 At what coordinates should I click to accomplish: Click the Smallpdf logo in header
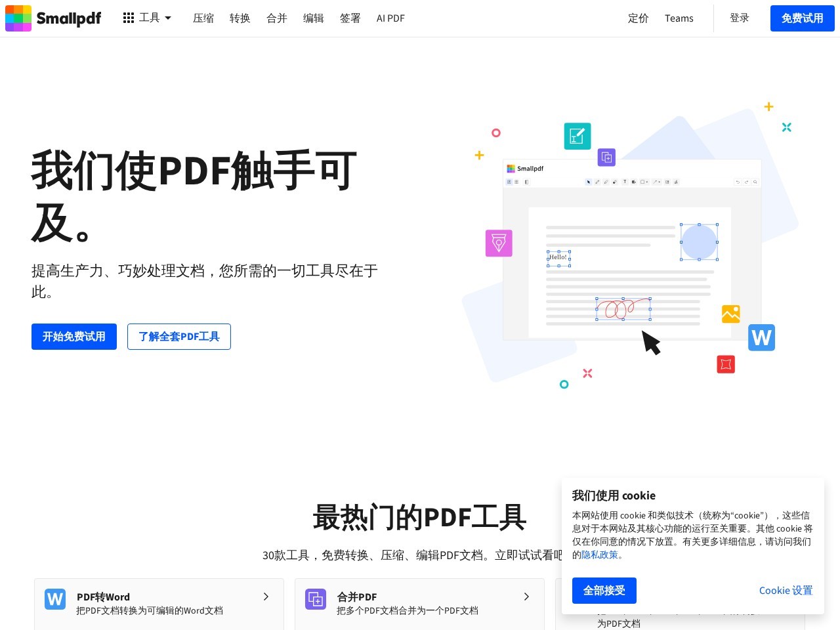[x=53, y=18]
